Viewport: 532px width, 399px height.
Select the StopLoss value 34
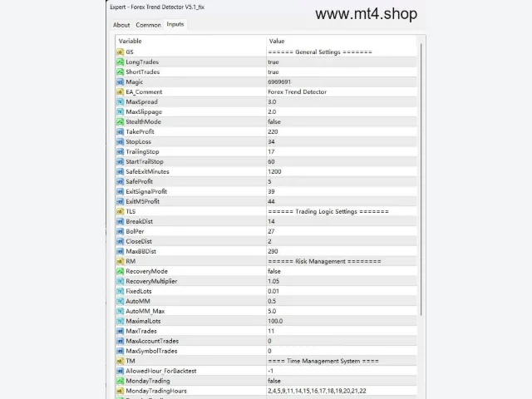(x=271, y=141)
